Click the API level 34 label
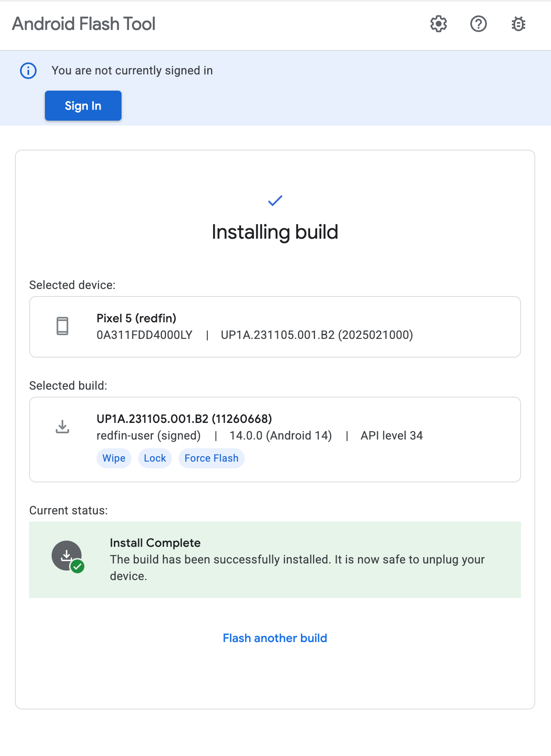 coord(392,435)
